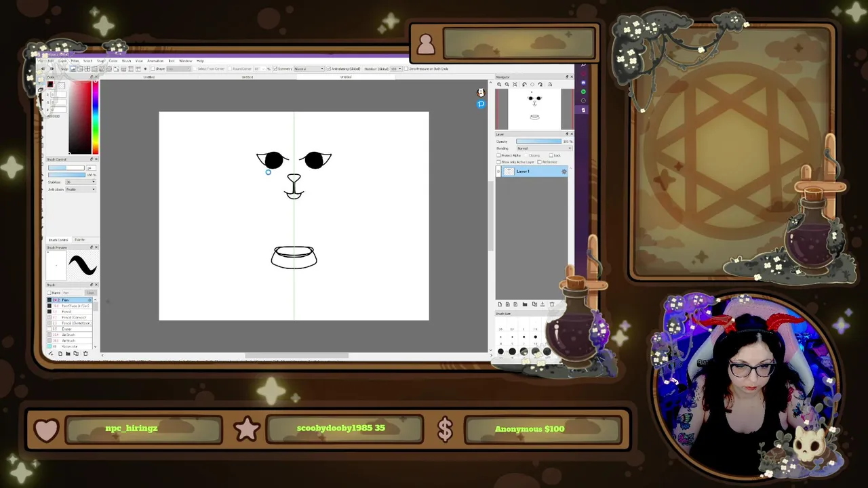The width and height of the screenshot is (868, 488).
Task: Merge layer down icon in Layer panel
Action: coord(542,304)
